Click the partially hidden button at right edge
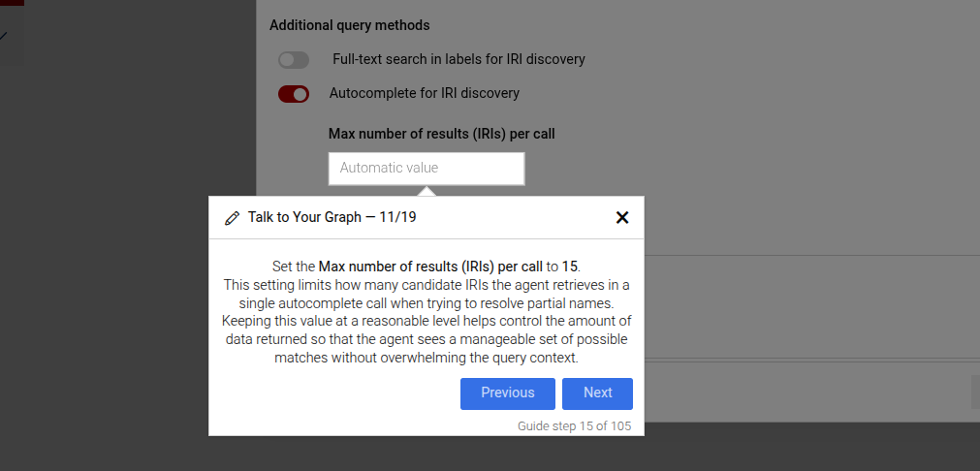 coord(974,392)
